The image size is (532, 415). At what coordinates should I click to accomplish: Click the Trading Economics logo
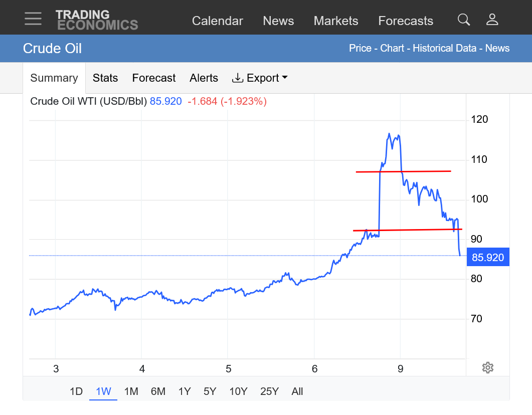(x=96, y=20)
